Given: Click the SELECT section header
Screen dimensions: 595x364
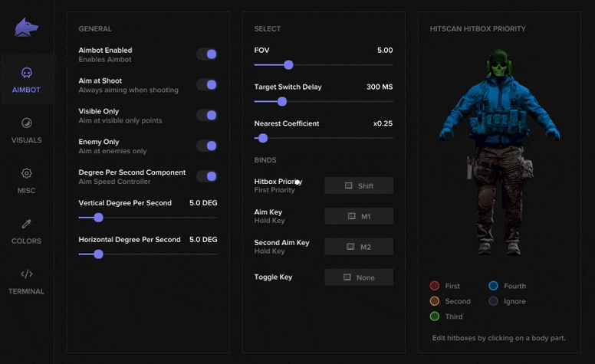Looking at the screenshot, I should click(x=268, y=29).
